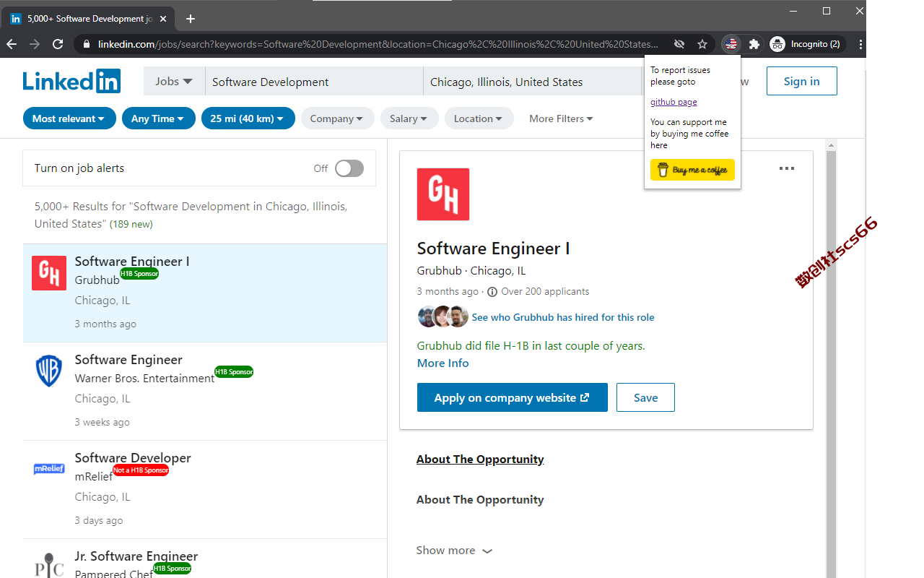
Task: Open the Company filter dropdown
Action: [x=338, y=118]
